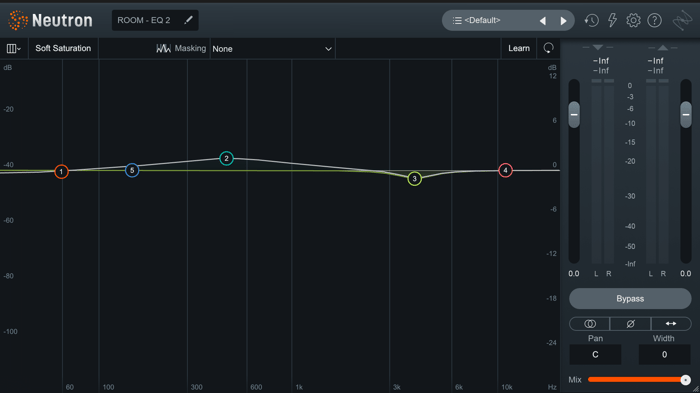Image resolution: width=700 pixels, height=393 pixels.
Task: Click the reset circular icon next to Learn
Action: click(548, 48)
